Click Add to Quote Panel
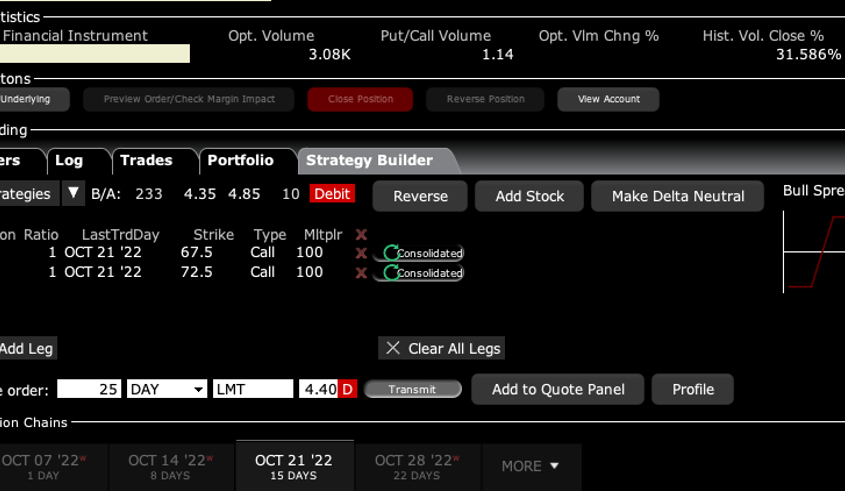Image resolution: width=845 pixels, height=492 pixels. pyautogui.click(x=558, y=389)
